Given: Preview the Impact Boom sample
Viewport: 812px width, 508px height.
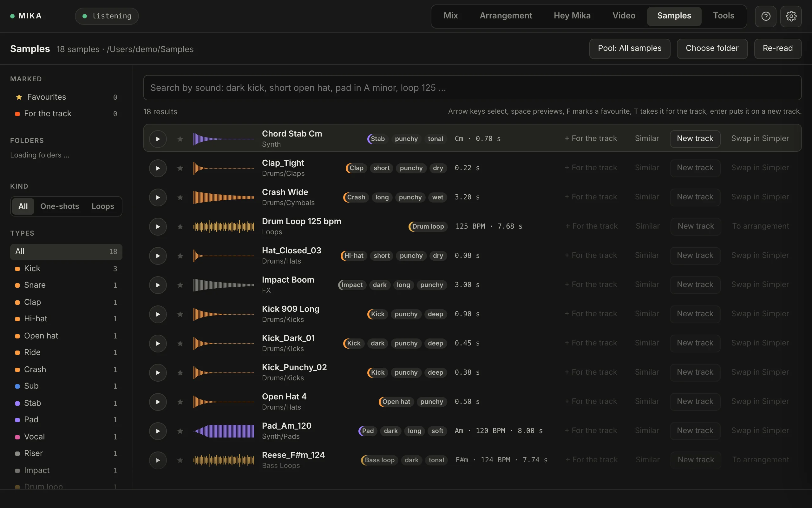Looking at the screenshot, I should (x=158, y=285).
